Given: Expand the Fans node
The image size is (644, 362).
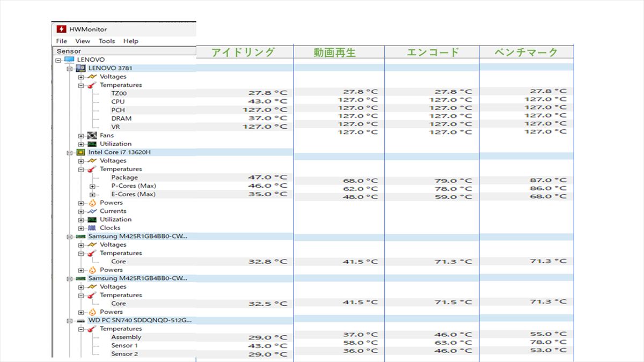Looking at the screenshot, I should pos(81,135).
